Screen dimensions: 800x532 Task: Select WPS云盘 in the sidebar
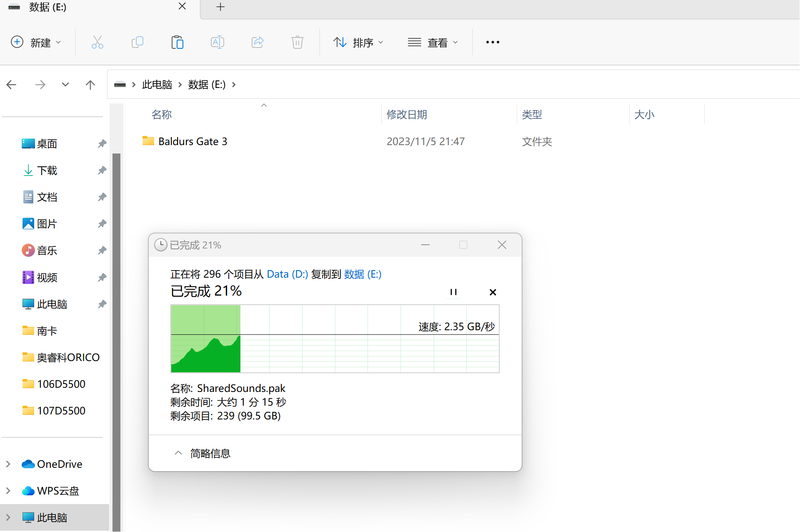coord(51,491)
